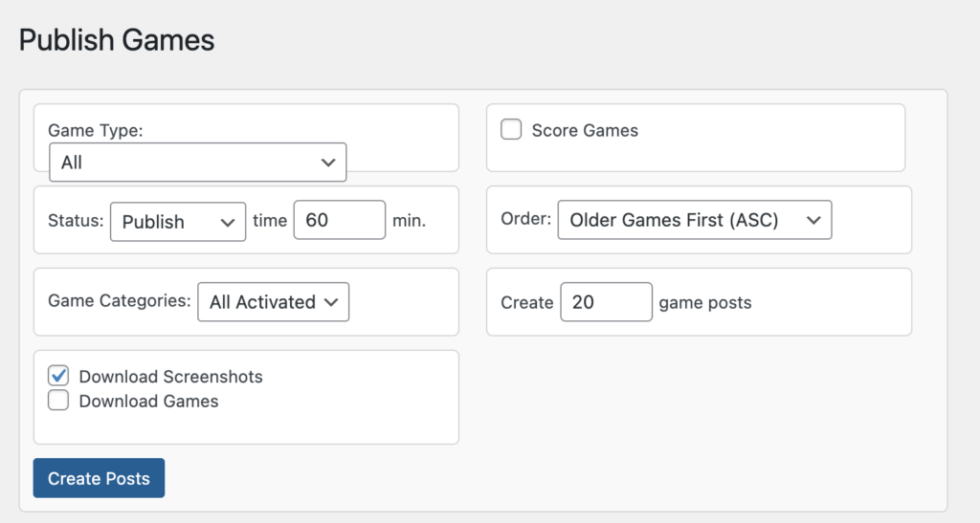980x523 pixels.
Task: Click the "Score Games" label text
Action: pos(585,130)
